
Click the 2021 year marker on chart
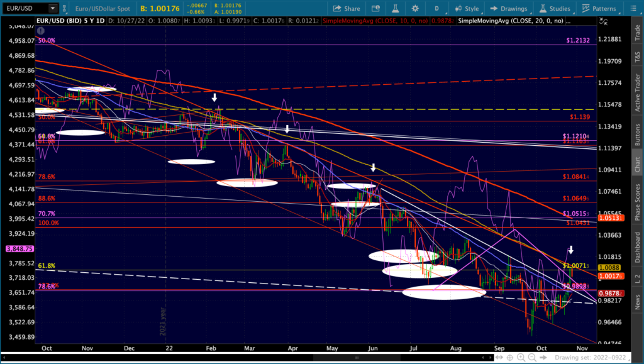pyautogui.click(x=163, y=321)
